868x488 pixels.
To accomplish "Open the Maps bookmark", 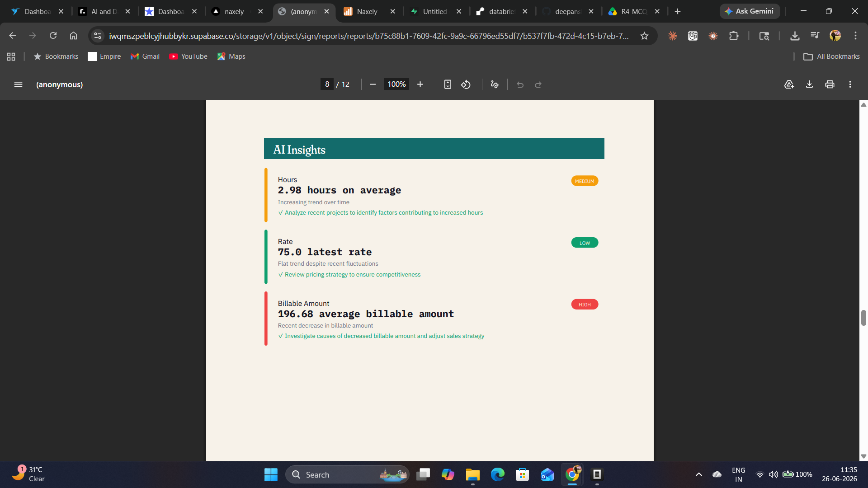I will 231,56.
